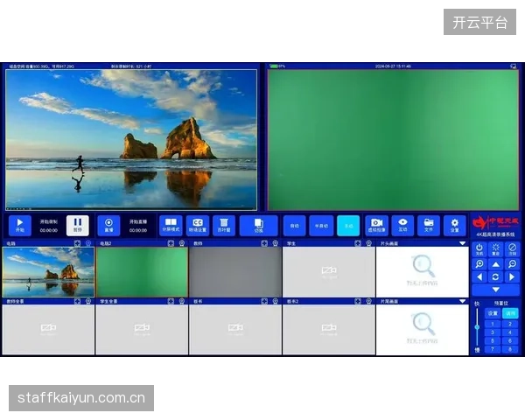The width and height of the screenshot is (525, 420).
Task: Click the 片头画面 upload placeholder panel
Action: 423,272
